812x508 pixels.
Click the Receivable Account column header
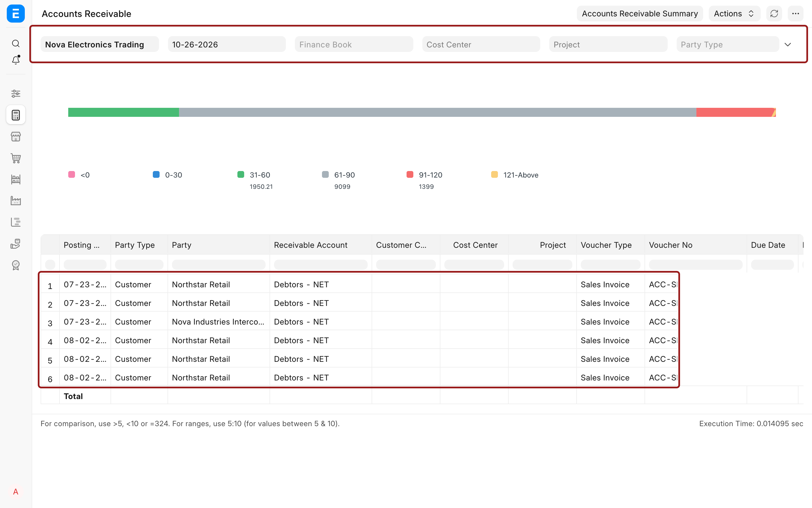click(x=321, y=245)
